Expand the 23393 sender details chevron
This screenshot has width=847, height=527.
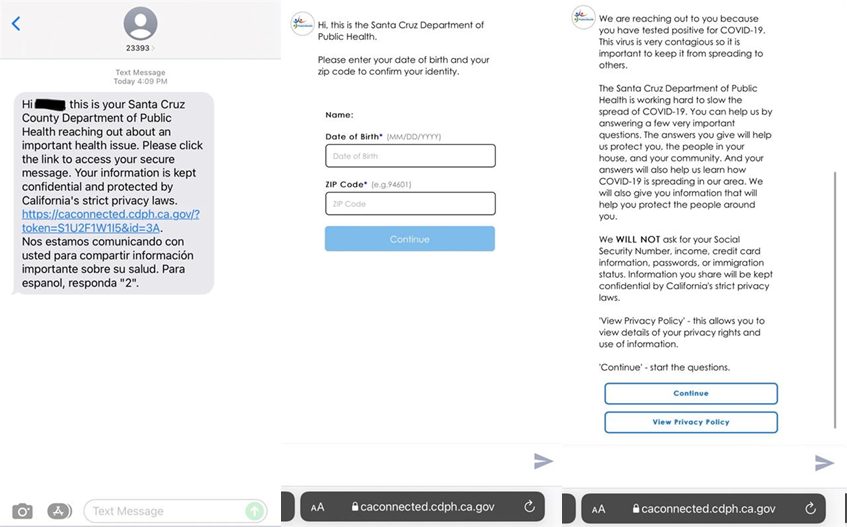153,48
